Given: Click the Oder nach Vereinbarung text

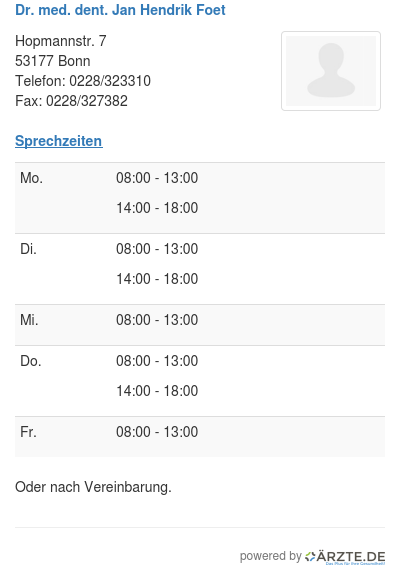Looking at the screenshot, I should pos(93,487).
